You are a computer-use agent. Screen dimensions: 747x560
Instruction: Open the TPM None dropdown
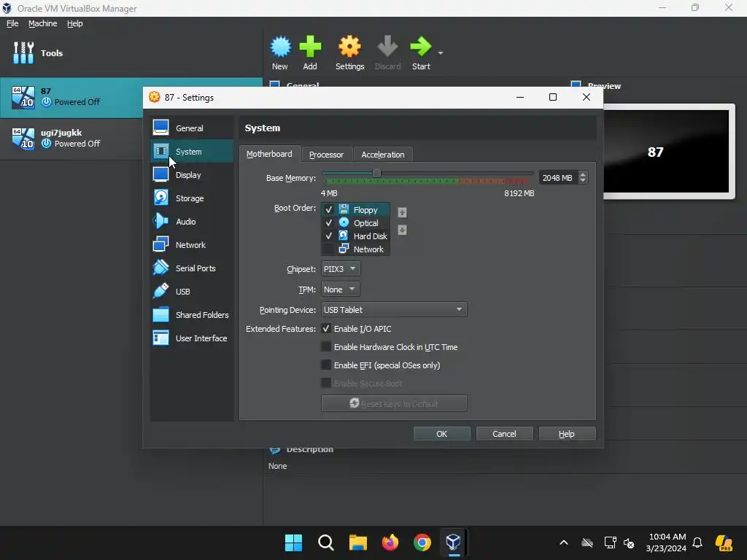pos(340,289)
